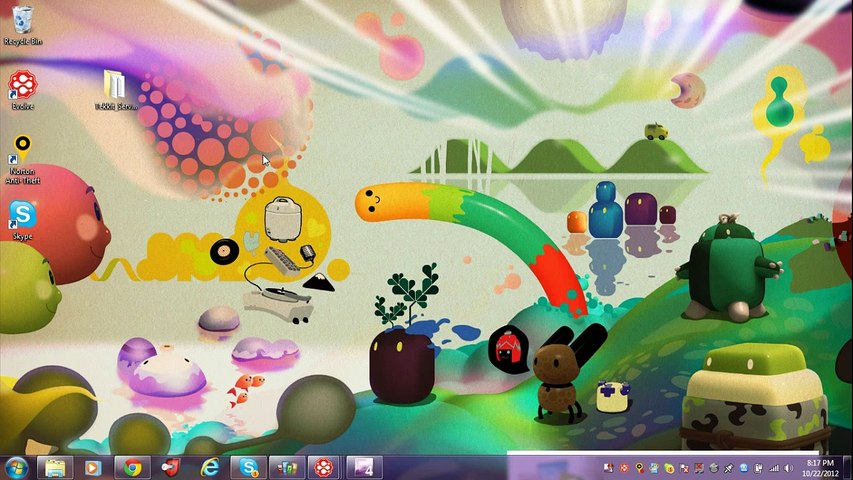This screenshot has width=853, height=480.
Task: Select the bukkit Server folder on desktop
Action: (x=115, y=90)
